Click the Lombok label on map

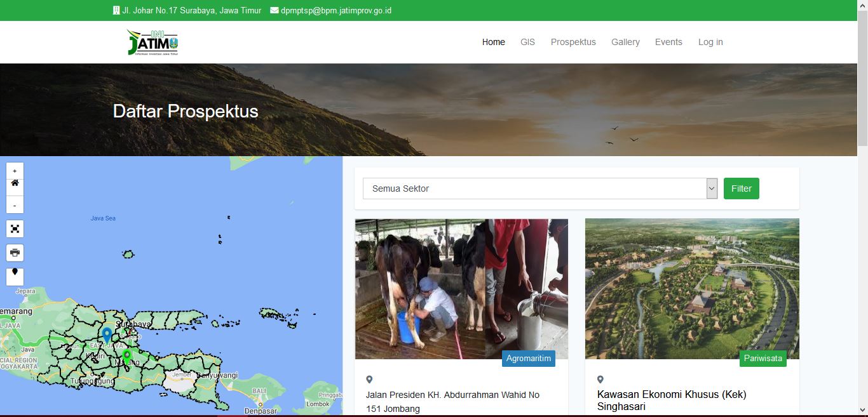coord(318,404)
